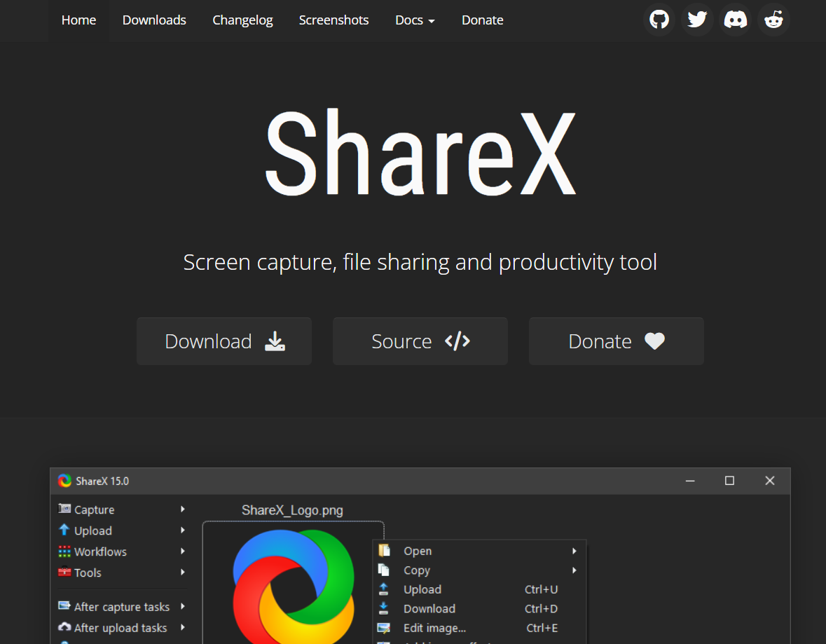Select the Capture menu camera icon
The width and height of the screenshot is (826, 644).
pos(63,509)
